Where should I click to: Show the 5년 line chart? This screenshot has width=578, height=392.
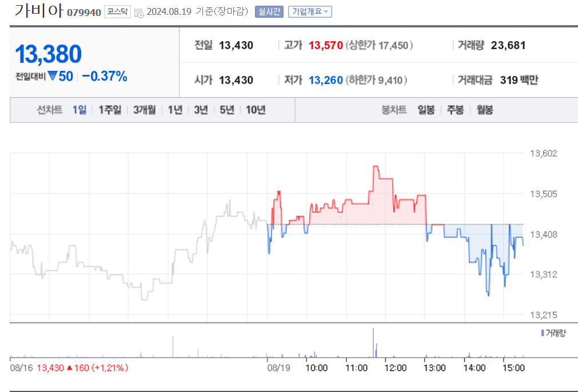[x=227, y=110]
